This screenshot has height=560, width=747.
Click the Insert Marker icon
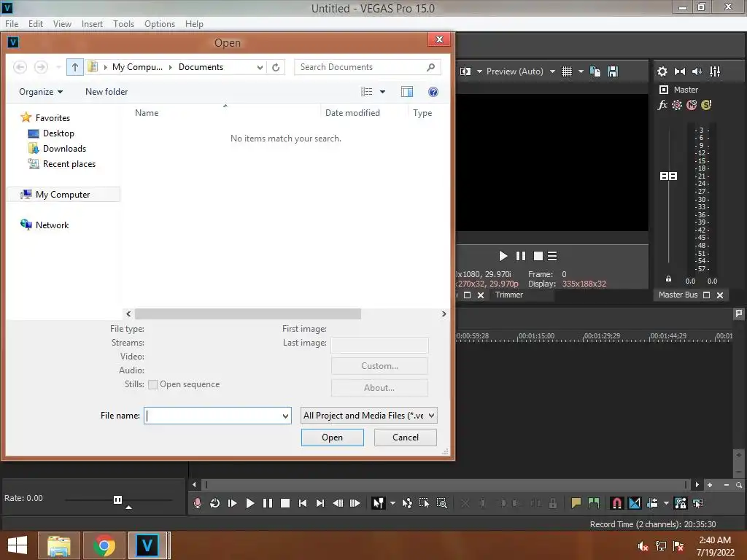point(576,503)
